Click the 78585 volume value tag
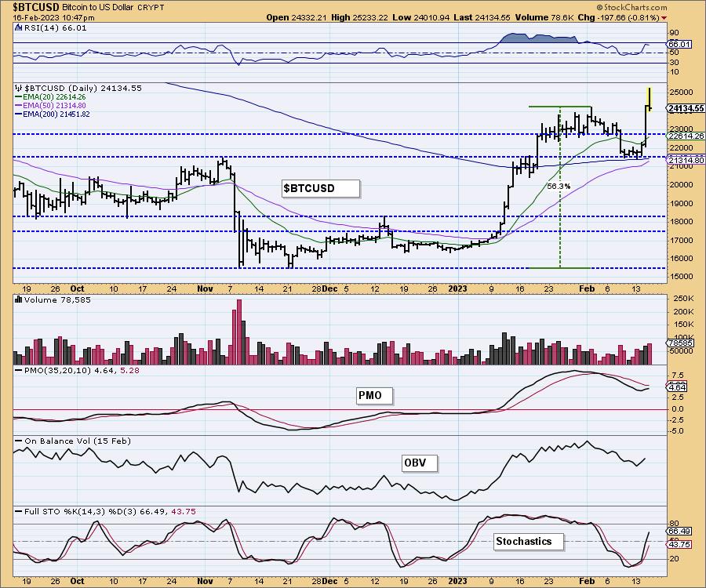This screenshot has height=588, width=706. click(680, 343)
